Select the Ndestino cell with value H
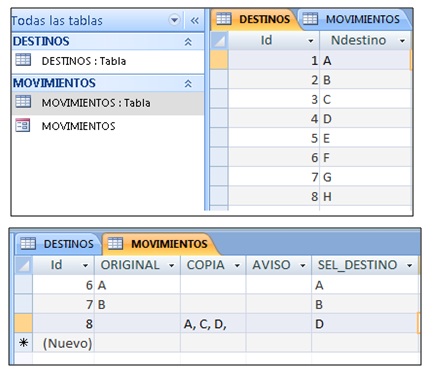Viewport: 435px width, 372px height. pyautogui.click(x=365, y=197)
